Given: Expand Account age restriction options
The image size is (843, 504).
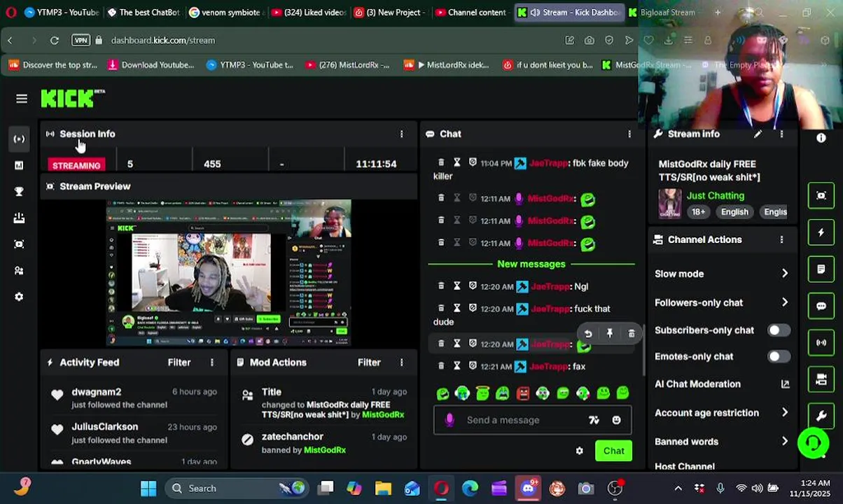Looking at the screenshot, I should coord(722,413).
